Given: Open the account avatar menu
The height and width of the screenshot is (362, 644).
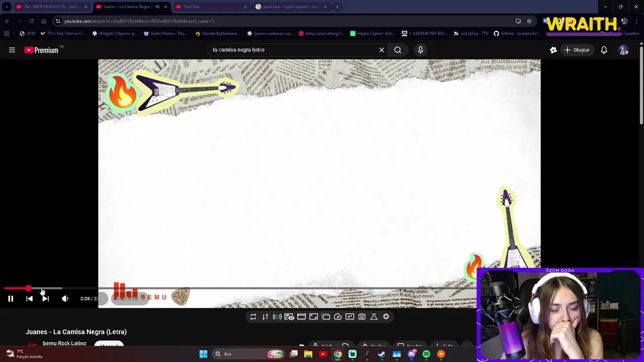Looking at the screenshot, I should 623,50.
